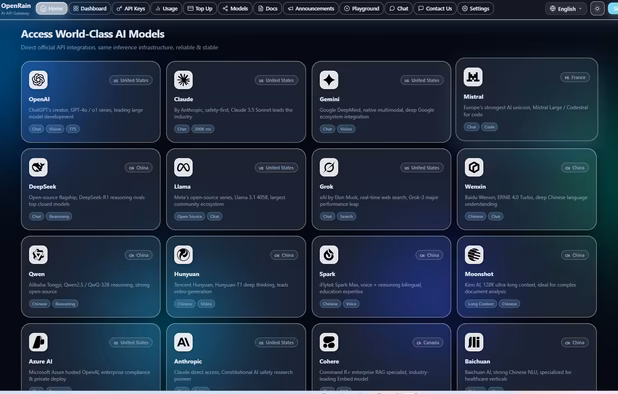Click the Access World-Class AI Models heading
This screenshot has height=394, width=618.
(x=93, y=34)
